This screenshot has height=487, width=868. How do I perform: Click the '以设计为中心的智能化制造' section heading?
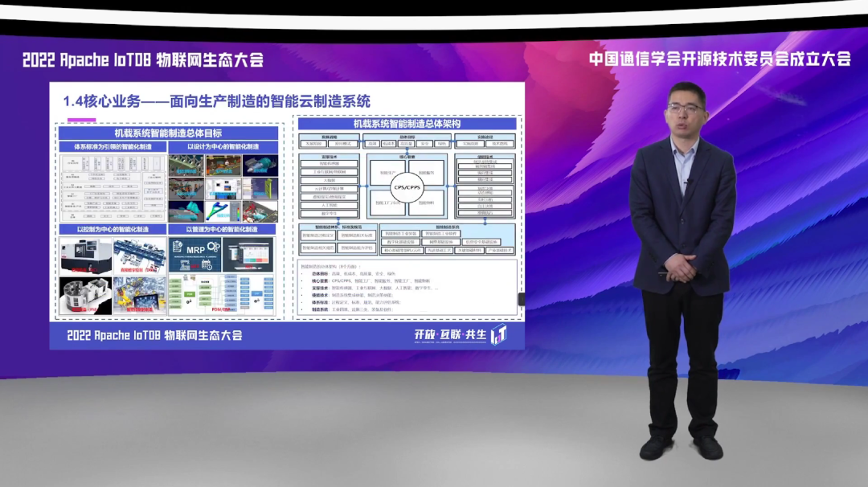[223, 146]
